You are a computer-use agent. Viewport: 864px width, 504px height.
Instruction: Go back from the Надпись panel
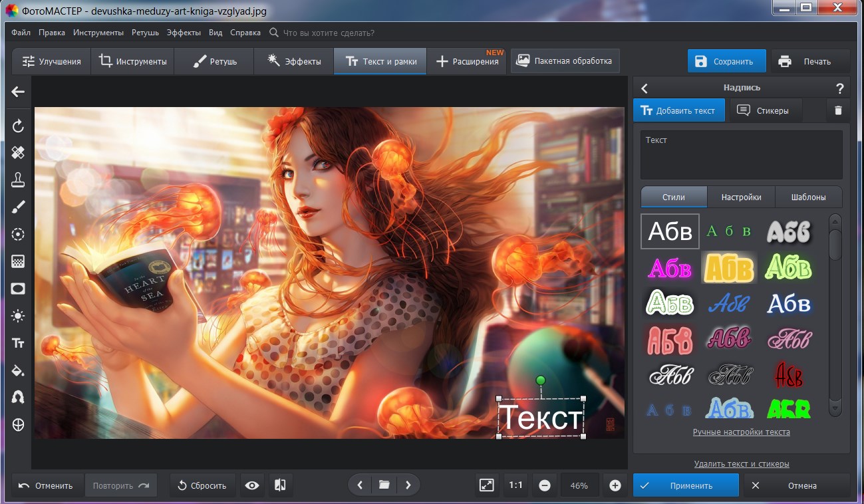(x=644, y=88)
